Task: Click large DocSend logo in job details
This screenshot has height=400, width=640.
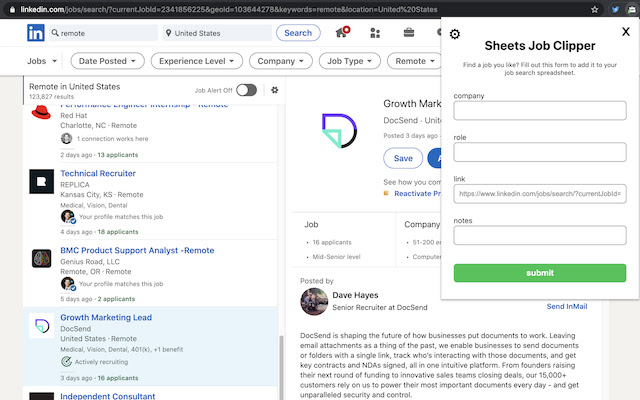Action: pyautogui.click(x=339, y=131)
